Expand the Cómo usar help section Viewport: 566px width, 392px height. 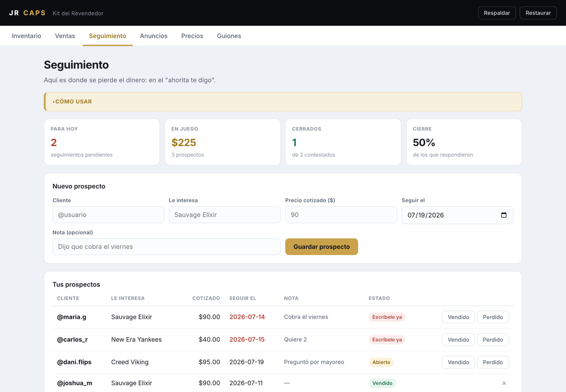coord(72,101)
